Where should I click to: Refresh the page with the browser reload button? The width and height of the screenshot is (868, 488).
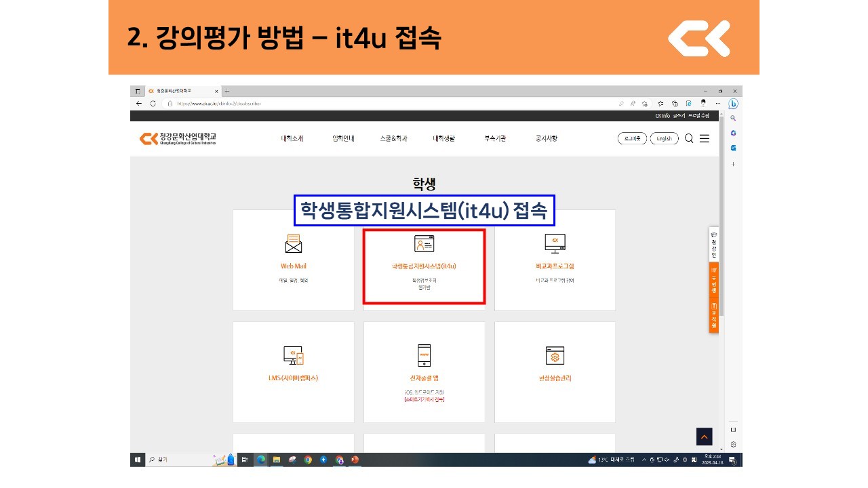pos(153,104)
